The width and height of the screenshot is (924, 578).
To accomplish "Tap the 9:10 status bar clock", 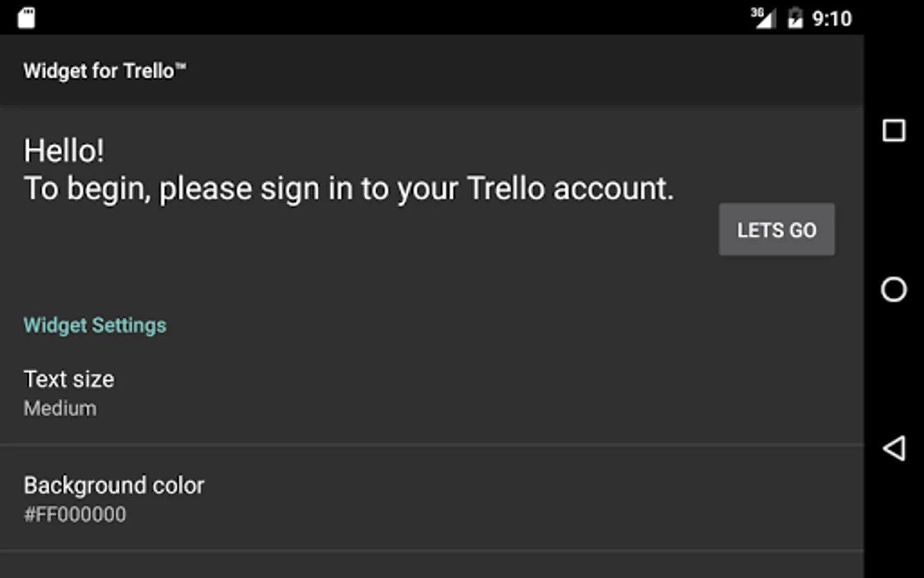I will pyautogui.click(x=832, y=19).
